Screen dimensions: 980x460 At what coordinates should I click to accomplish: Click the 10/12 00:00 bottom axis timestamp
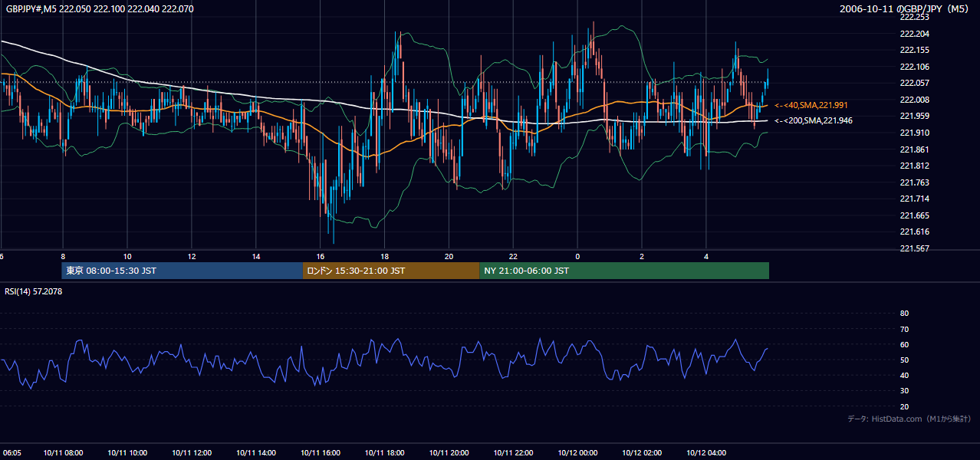[577, 452]
